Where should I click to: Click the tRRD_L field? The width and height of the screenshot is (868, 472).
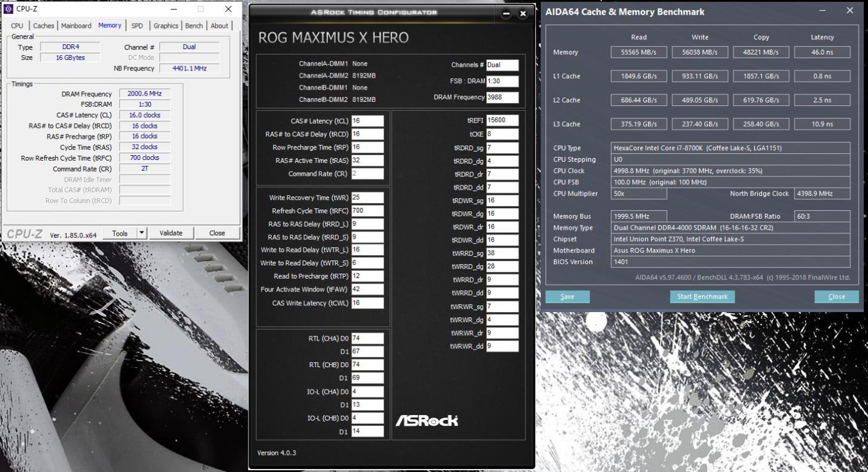pyautogui.click(x=367, y=224)
